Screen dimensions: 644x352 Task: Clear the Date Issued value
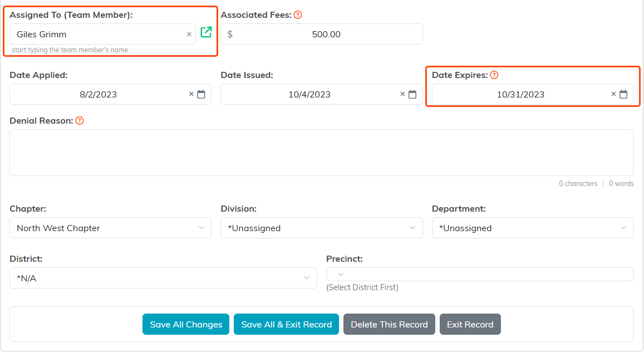pyautogui.click(x=402, y=94)
